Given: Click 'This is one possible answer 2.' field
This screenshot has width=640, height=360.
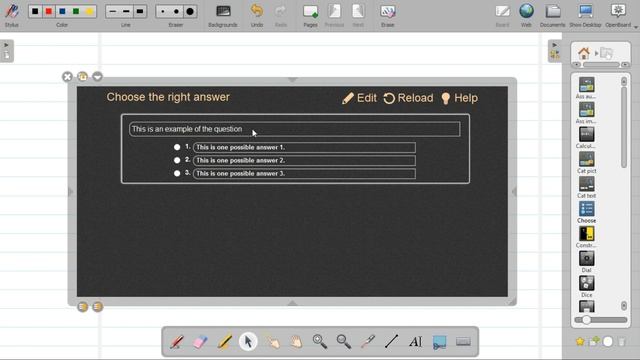Looking at the screenshot, I should [304, 160].
